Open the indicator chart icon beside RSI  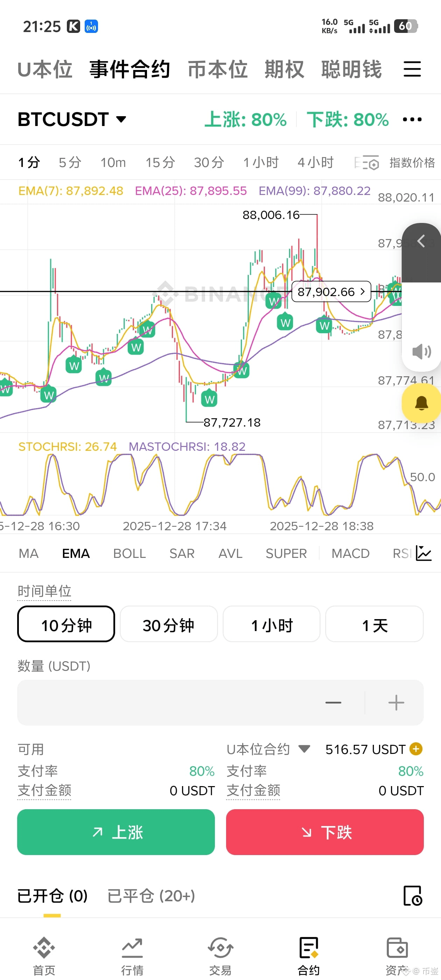click(423, 553)
